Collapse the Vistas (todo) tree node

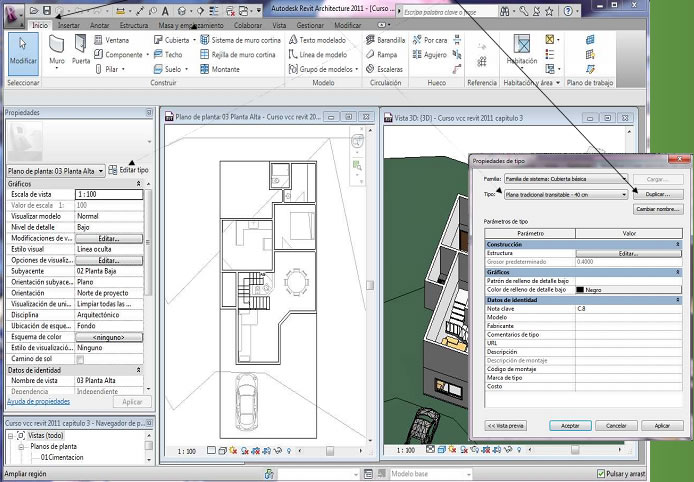click(x=11, y=437)
